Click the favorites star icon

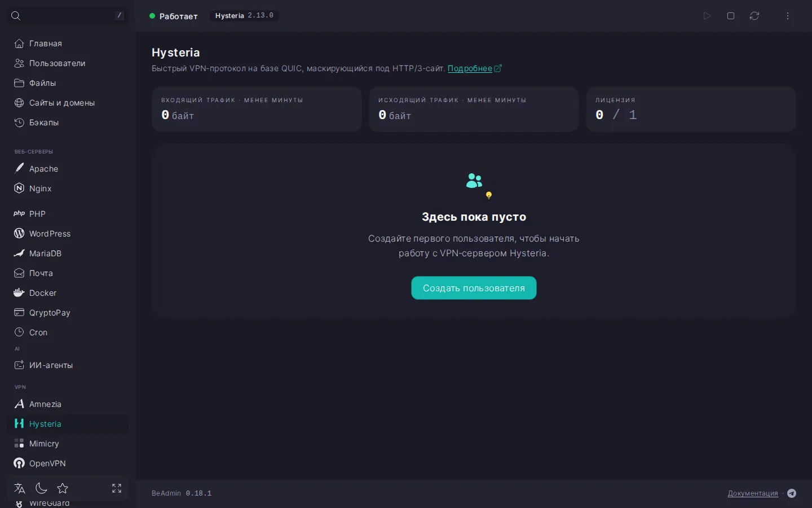(x=63, y=488)
